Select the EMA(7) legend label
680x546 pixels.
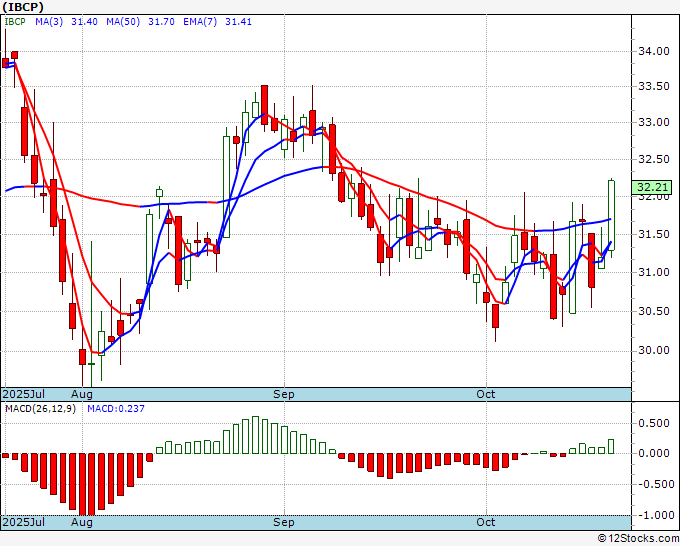coord(200,22)
